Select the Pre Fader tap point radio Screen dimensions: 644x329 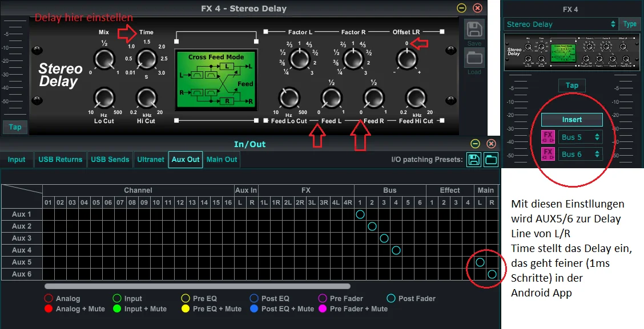323,298
